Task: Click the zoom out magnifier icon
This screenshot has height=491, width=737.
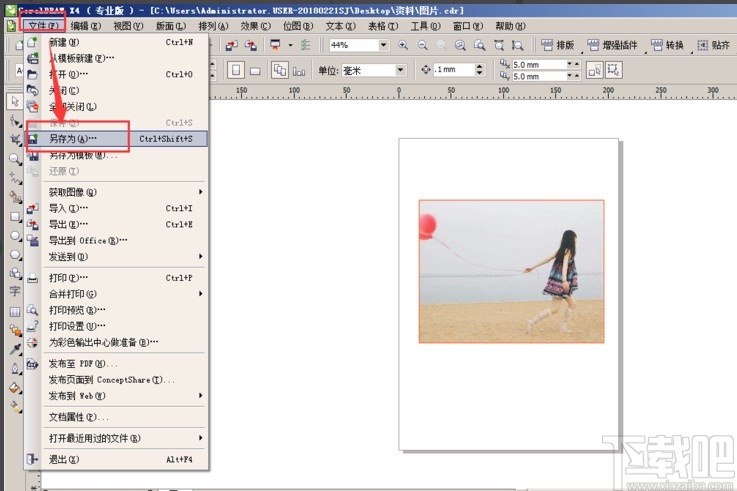Action: pos(423,45)
